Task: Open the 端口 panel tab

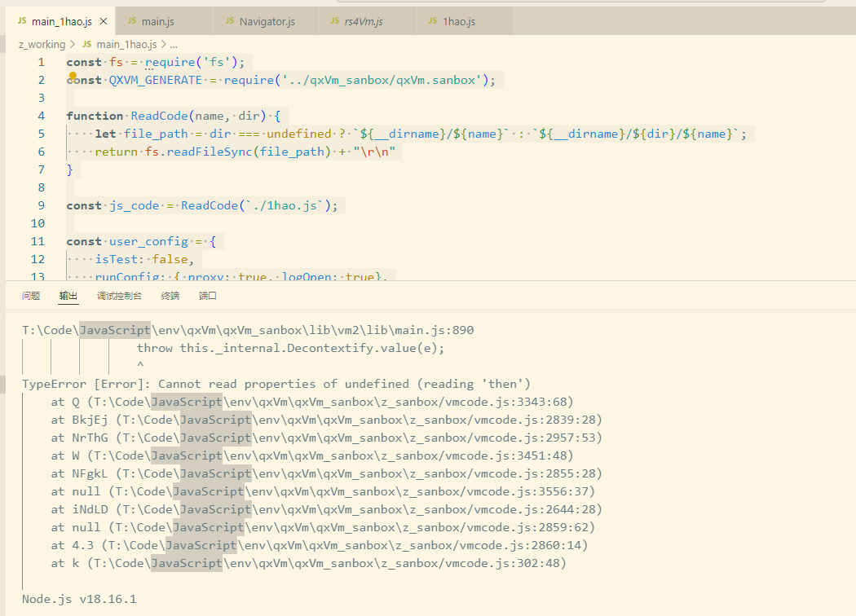Action: point(207,296)
